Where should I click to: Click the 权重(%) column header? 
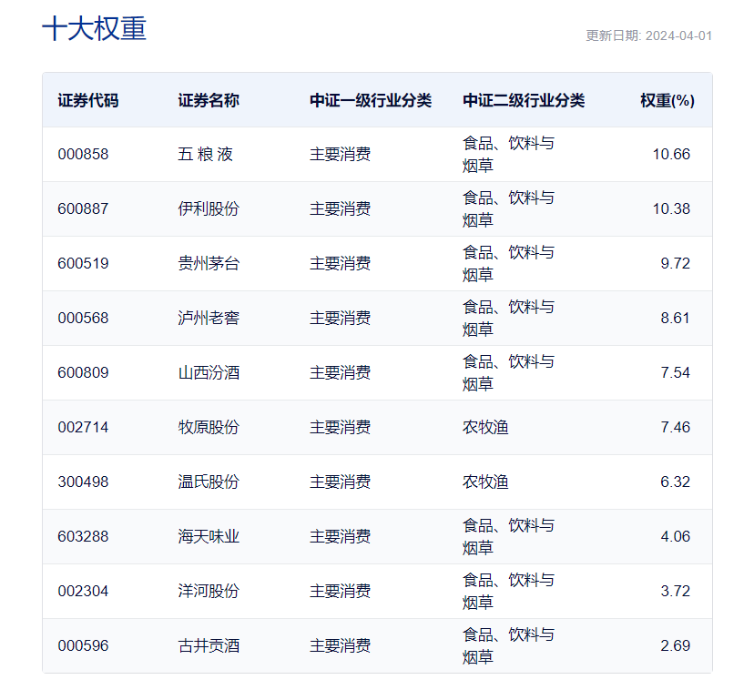[667, 100]
